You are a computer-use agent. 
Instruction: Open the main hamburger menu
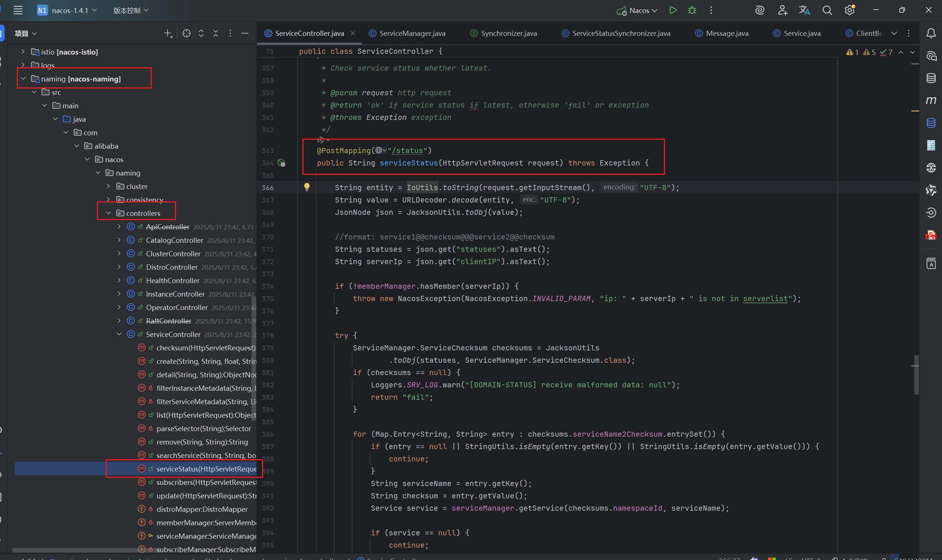tap(18, 10)
